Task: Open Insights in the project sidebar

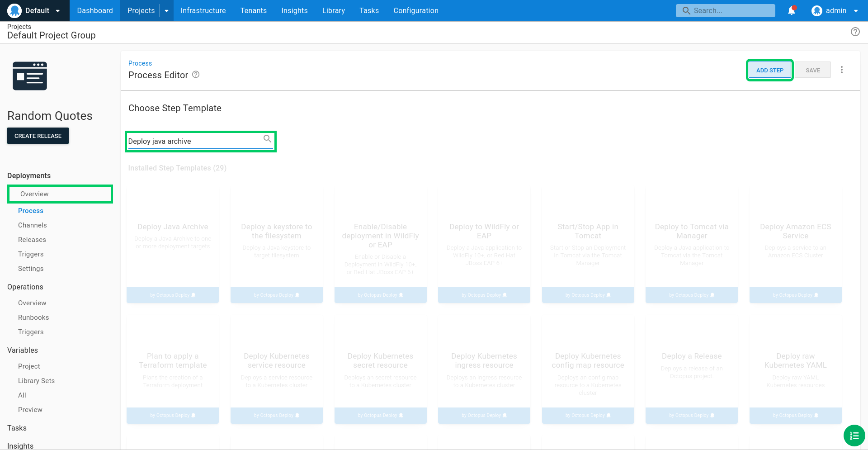Action: (20, 445)
